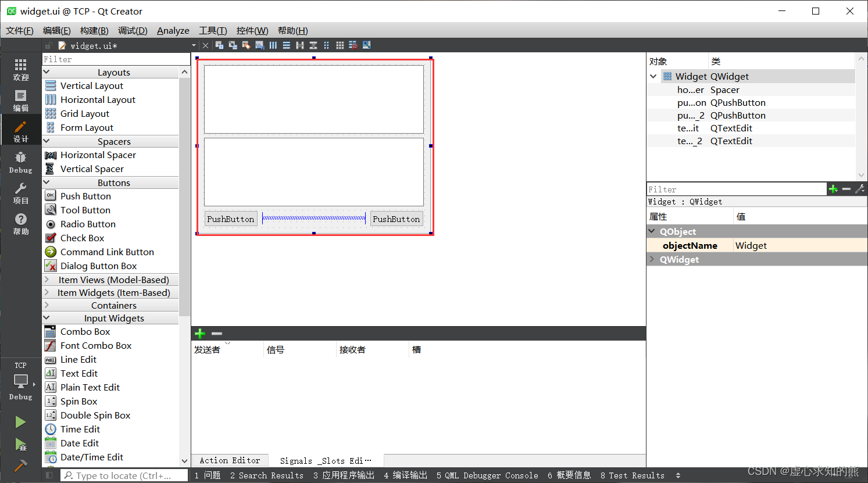Toggle the left sidebar visibility button
The height and width of the screenshot is (483, 868).
coord(49,475)
